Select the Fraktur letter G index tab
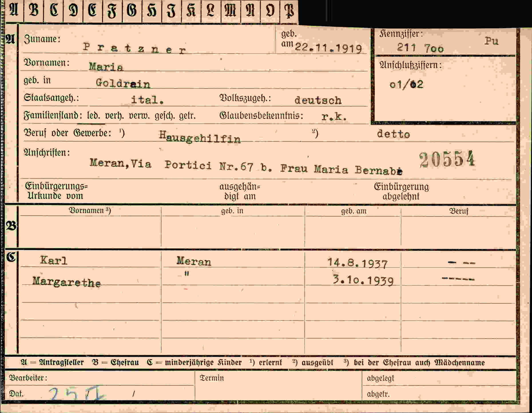 click(132, 11)
